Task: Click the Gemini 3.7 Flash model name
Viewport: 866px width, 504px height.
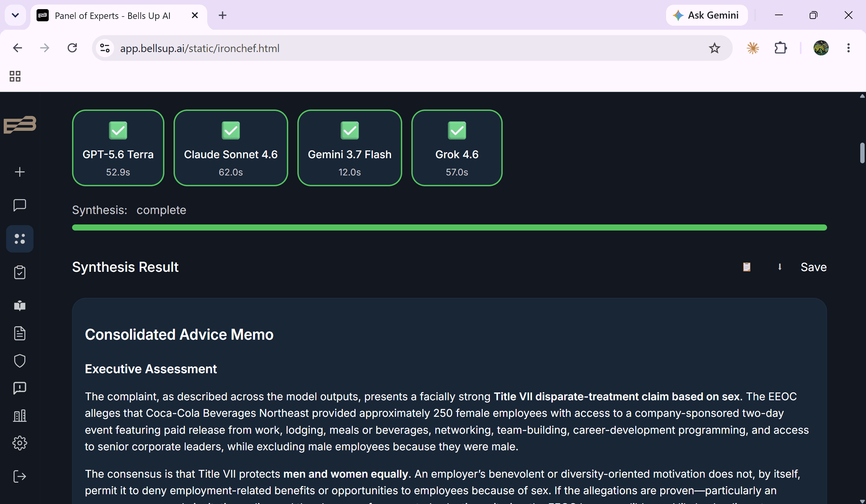Action: click(x=349, y=154)
